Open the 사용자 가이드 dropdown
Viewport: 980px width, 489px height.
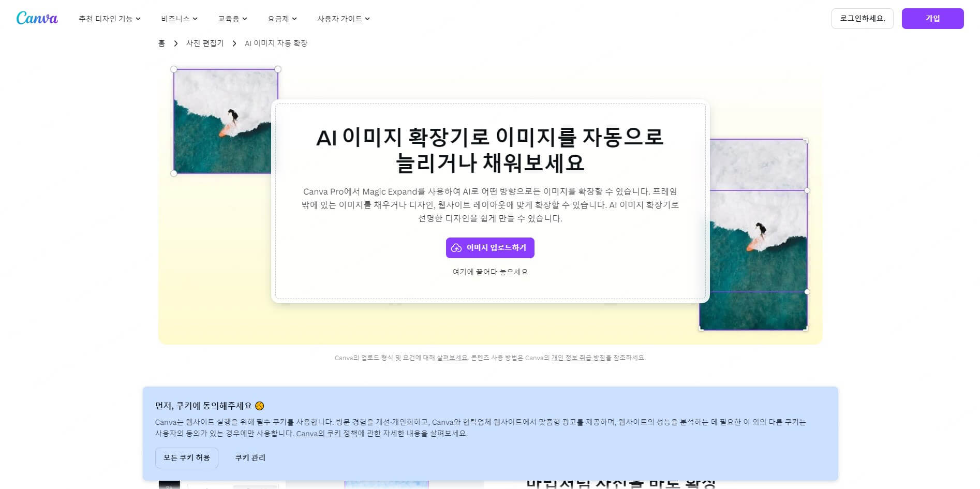(x=344, y=19)
